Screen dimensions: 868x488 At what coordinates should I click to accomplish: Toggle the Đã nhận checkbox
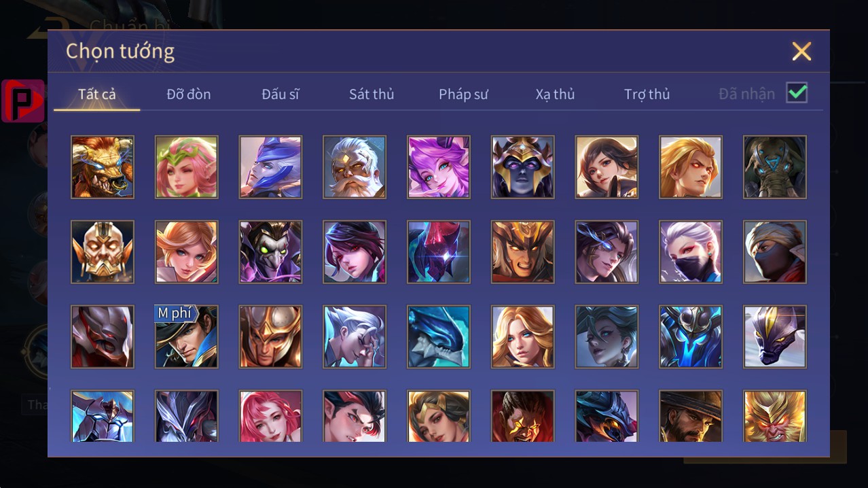797,92
